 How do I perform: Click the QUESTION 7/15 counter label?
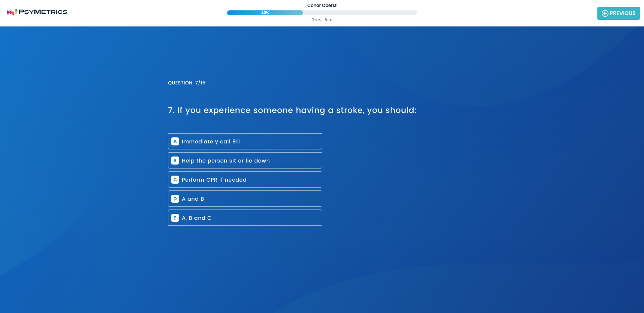186,83
